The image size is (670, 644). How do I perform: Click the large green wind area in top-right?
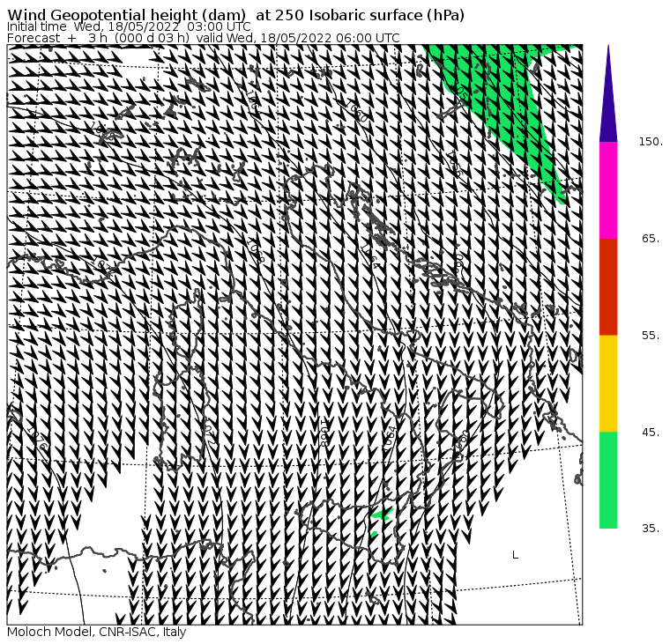click(x=504, y=107)
